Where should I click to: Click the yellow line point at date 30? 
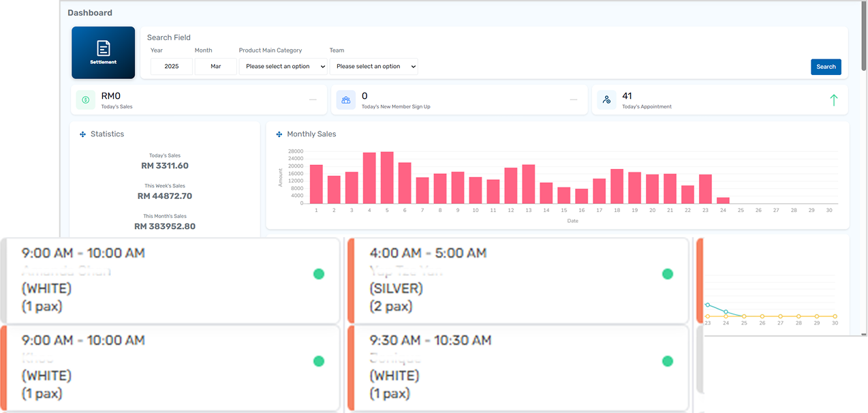(835, 316)
